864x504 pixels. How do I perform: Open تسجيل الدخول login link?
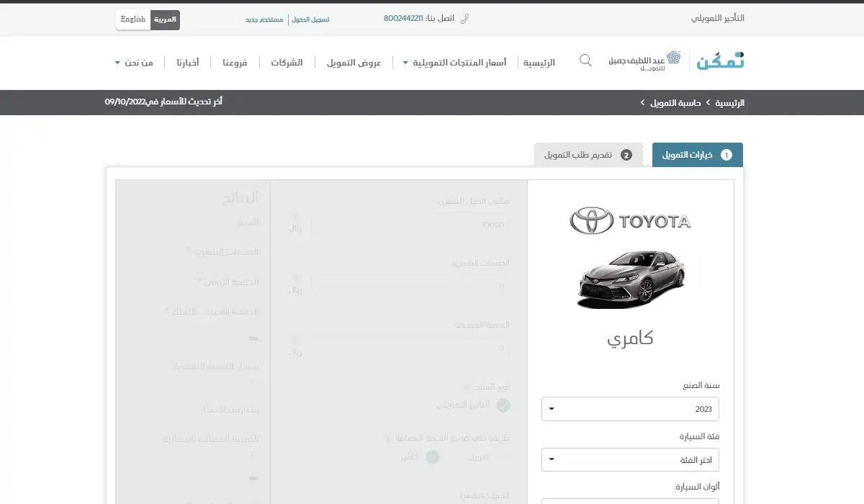coord(311,19)
